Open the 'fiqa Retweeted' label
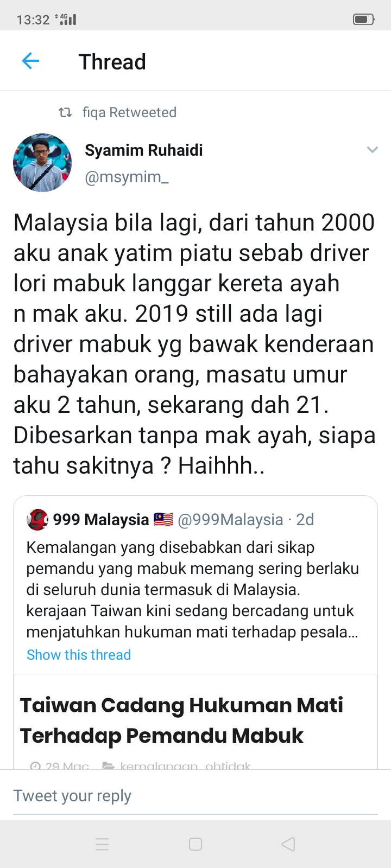Viewport: 391px width, 868px height. pyautogui.click(x=129, y=112)
